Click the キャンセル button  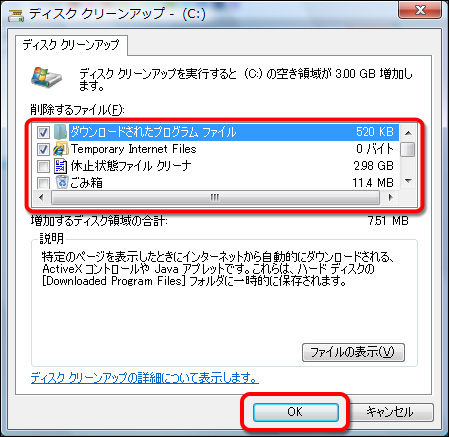coord(390,412)
